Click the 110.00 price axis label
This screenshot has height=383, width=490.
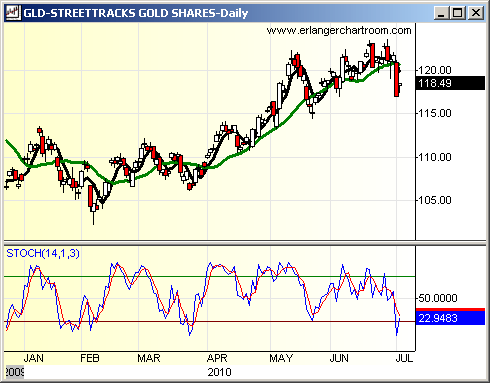(435, 157)
